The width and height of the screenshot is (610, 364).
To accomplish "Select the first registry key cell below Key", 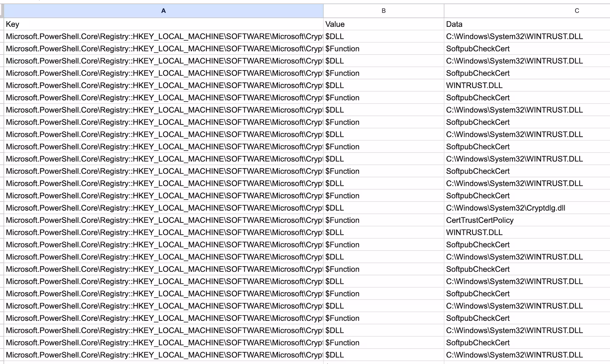I will 163,36.
